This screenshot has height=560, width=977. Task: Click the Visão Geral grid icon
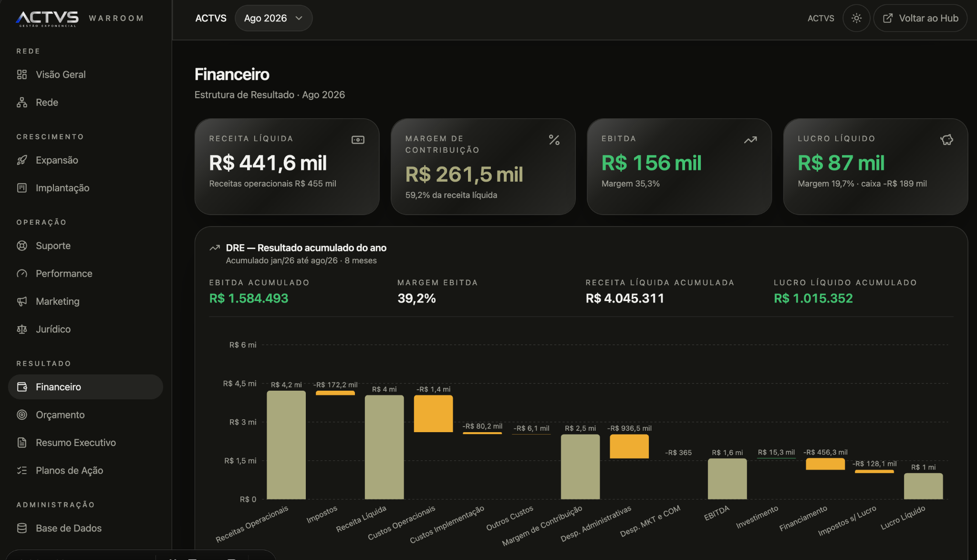coord(22,74)
